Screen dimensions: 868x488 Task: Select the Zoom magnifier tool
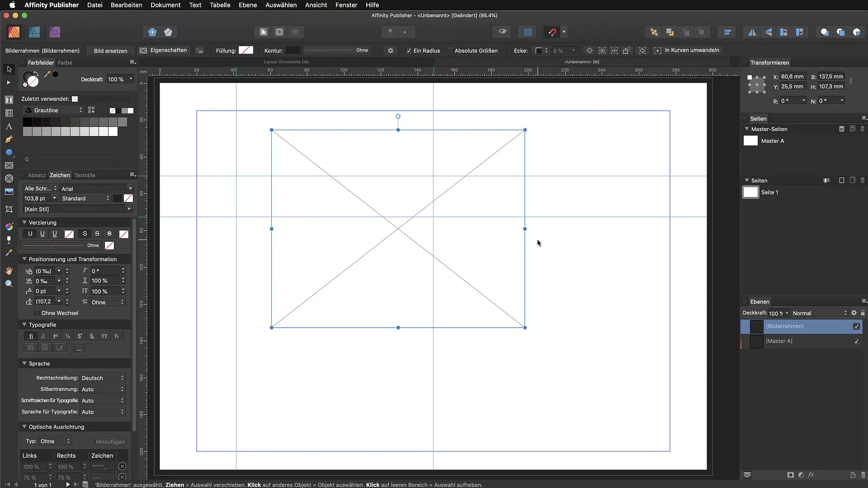[x=9, y=284]
